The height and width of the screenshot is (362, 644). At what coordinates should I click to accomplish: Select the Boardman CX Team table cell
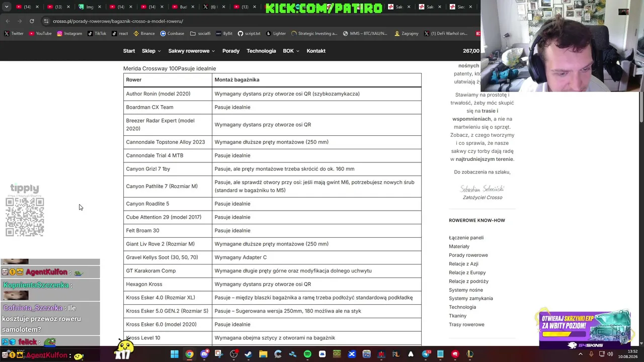pyautogui.click(x=168, y=107)
